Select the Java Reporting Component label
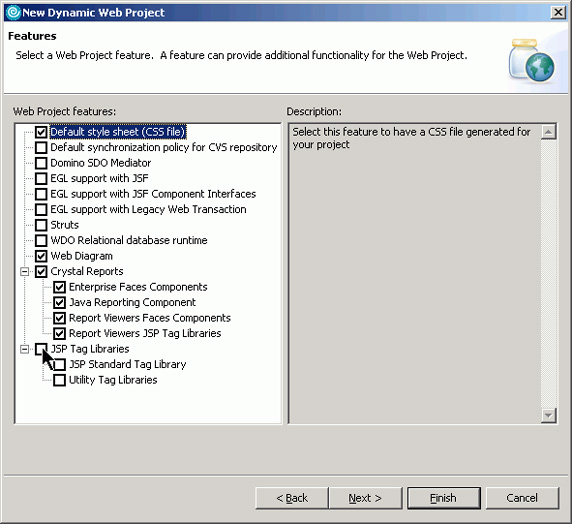 click(x=132, y=303)
